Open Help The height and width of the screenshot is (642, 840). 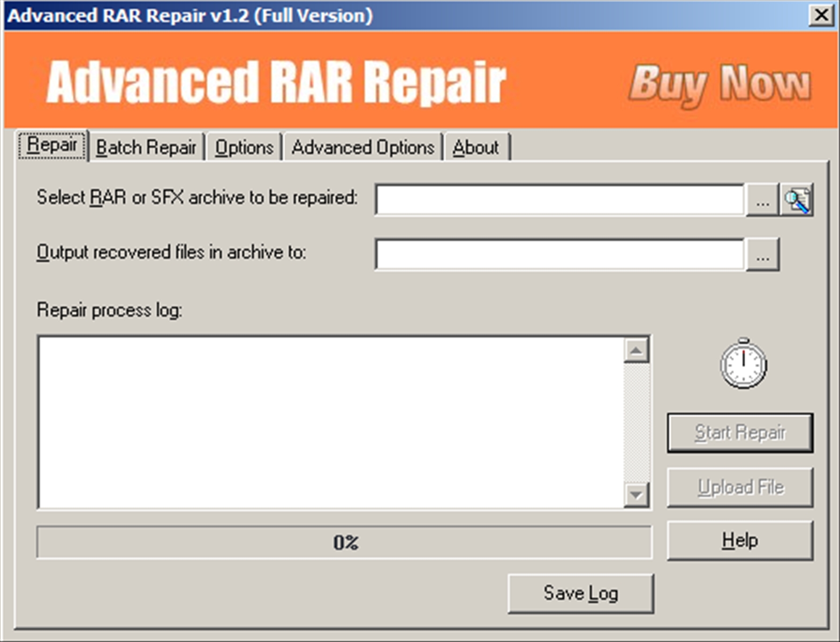point(740,541)
